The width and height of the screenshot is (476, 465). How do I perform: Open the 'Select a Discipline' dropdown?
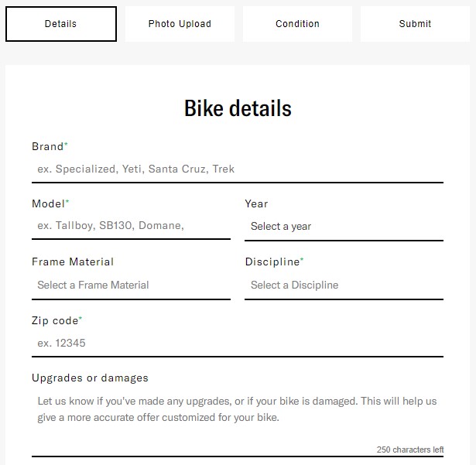point(344,285)
